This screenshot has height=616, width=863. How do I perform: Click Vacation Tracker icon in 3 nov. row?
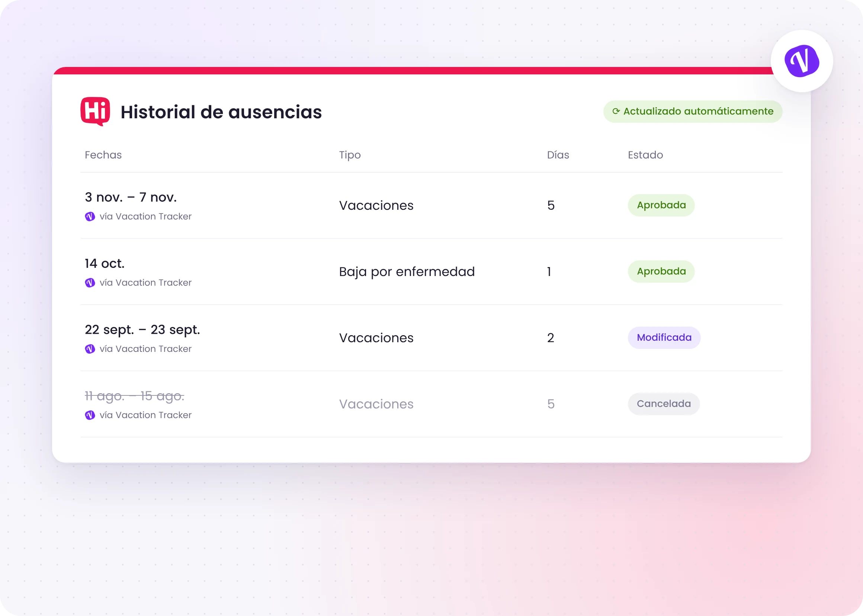point(90,216)
